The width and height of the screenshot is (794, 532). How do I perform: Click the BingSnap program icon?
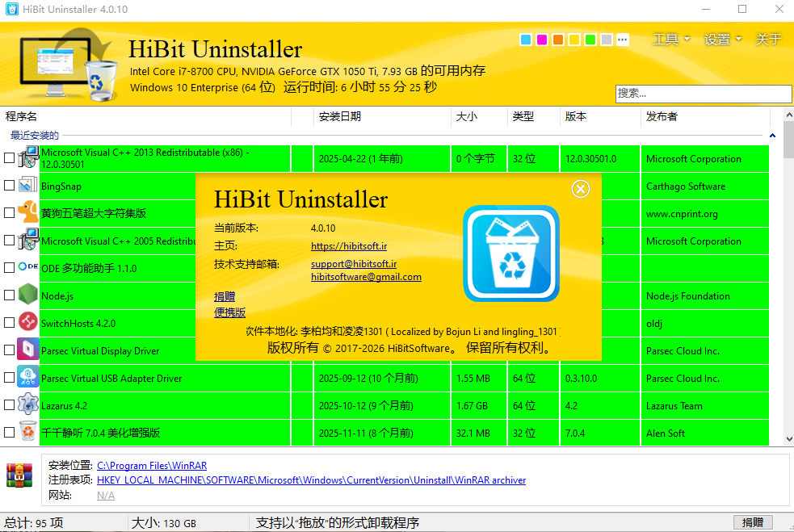point(28,185)
